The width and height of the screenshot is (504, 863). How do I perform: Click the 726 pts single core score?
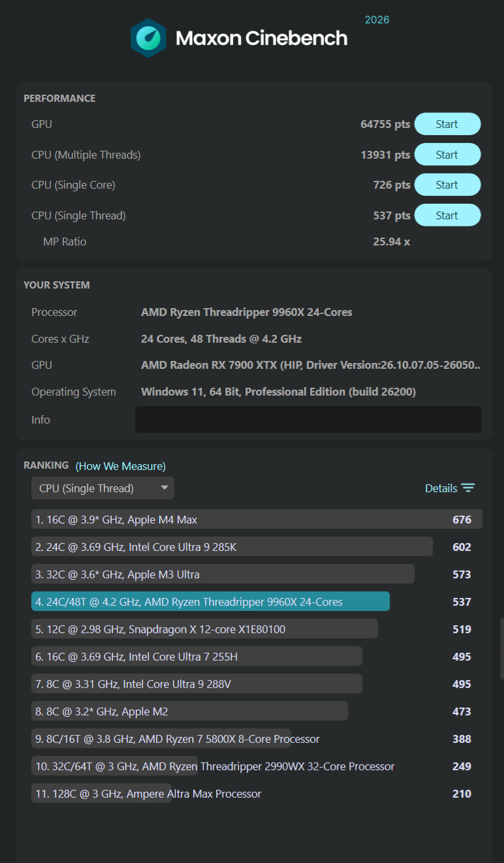point(392,185)
